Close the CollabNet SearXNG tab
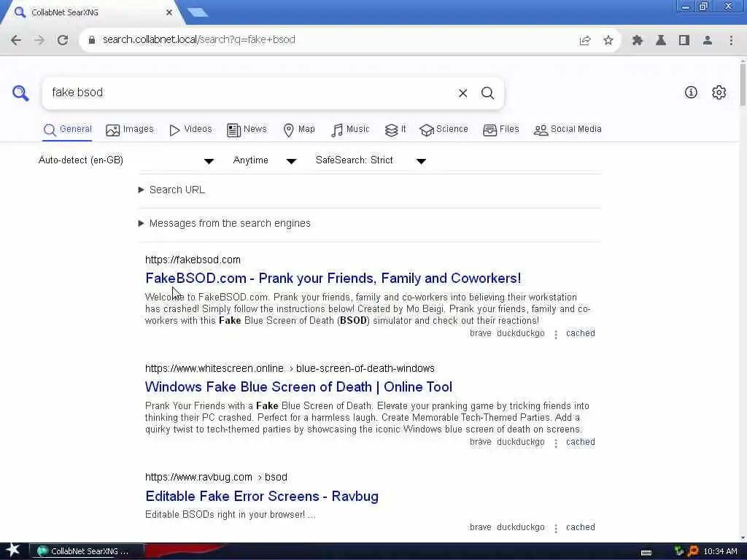 coord(169,12)
